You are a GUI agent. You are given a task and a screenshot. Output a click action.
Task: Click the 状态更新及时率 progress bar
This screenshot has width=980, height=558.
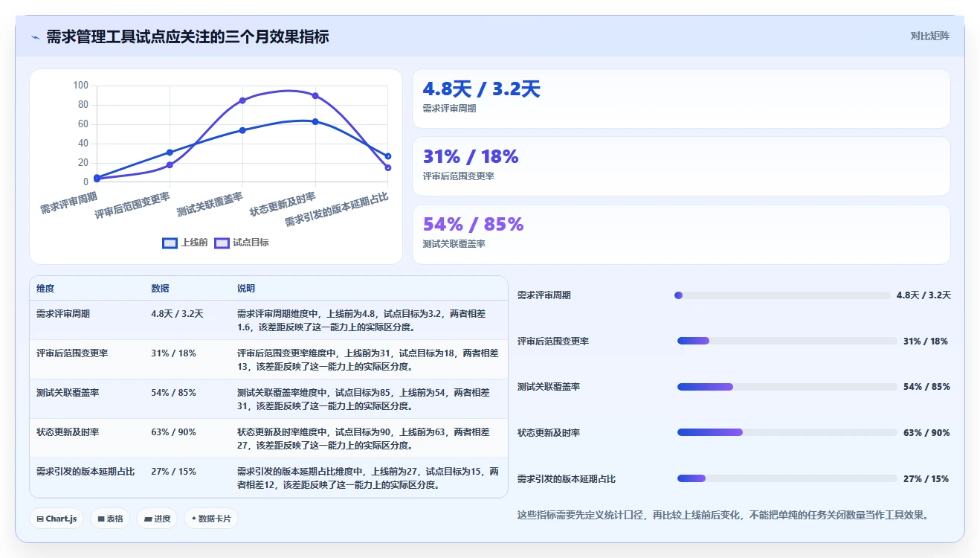tap(787, 432)
